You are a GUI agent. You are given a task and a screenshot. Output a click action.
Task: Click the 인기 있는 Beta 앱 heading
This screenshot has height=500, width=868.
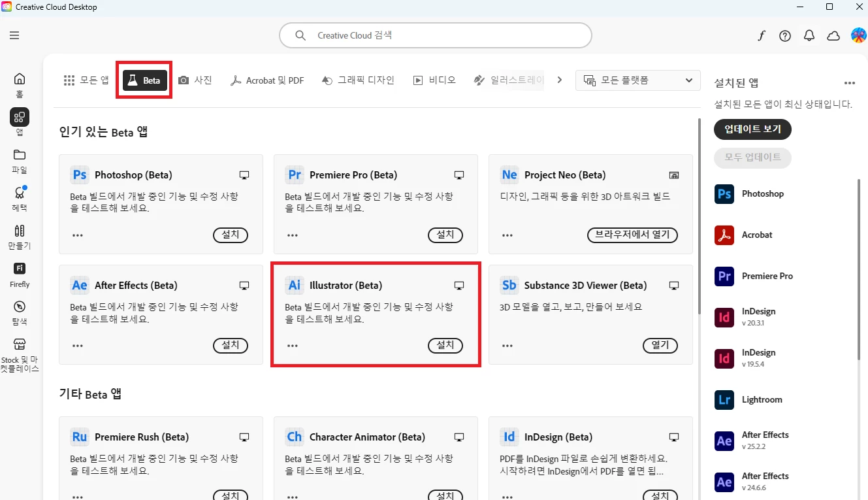tap(103, 132)
